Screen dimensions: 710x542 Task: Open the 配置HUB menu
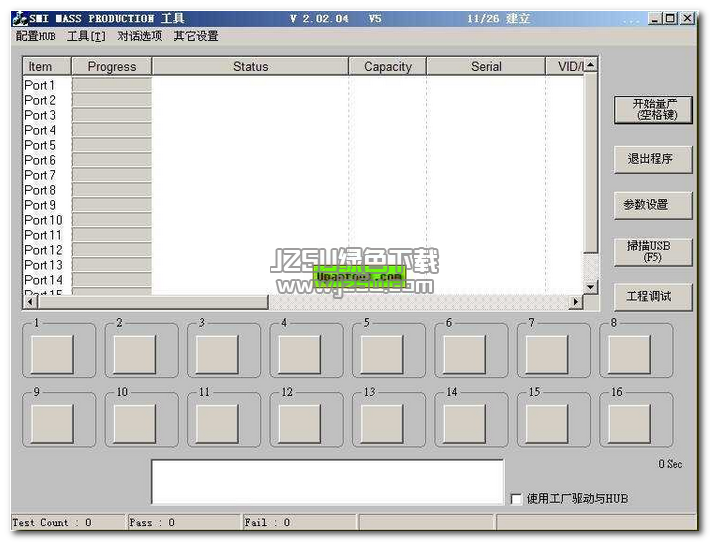pyautogui.click(x=36, y=36)
